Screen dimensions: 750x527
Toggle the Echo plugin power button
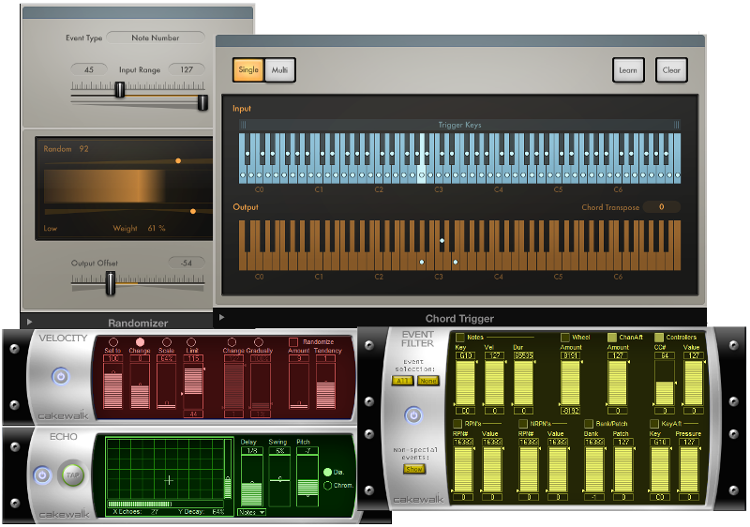pyautogui.click(x=42, y=475)
